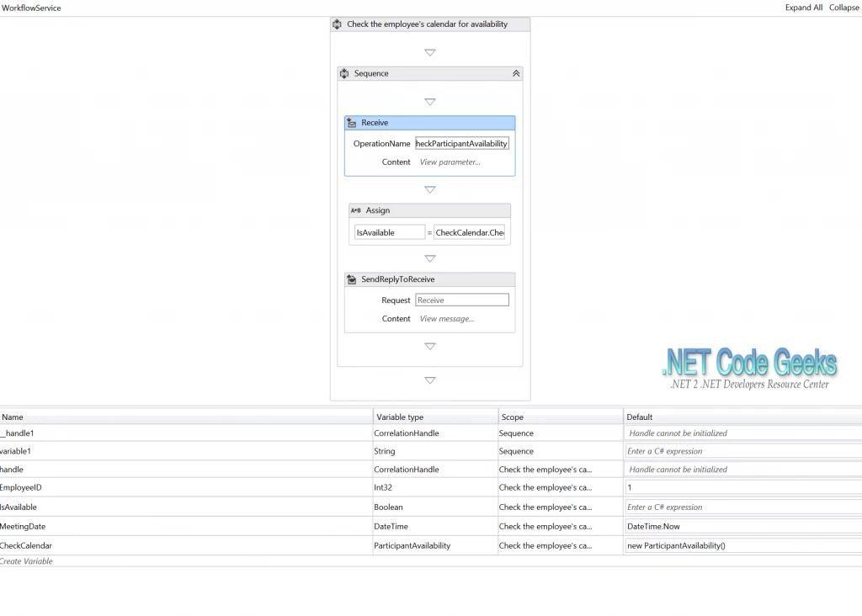
Task: Click the IsAvailable box in the Assign activity
Action: tap(389, 231)
